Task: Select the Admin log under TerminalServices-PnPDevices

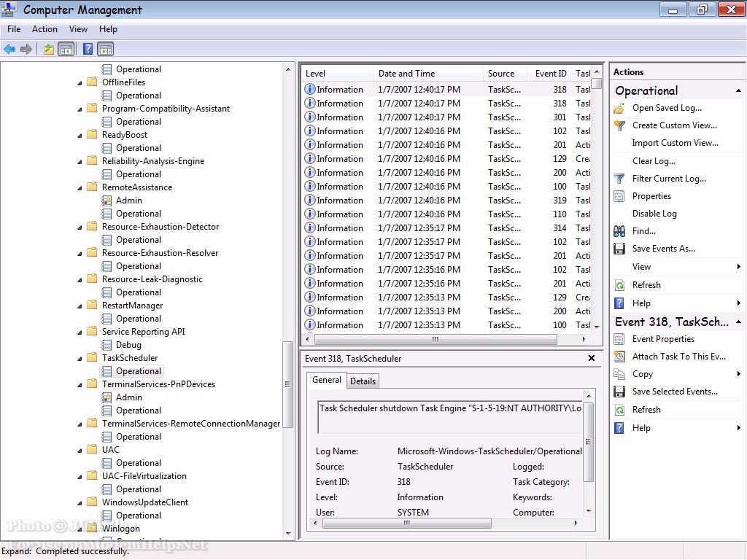Action: tap(128, 397)
